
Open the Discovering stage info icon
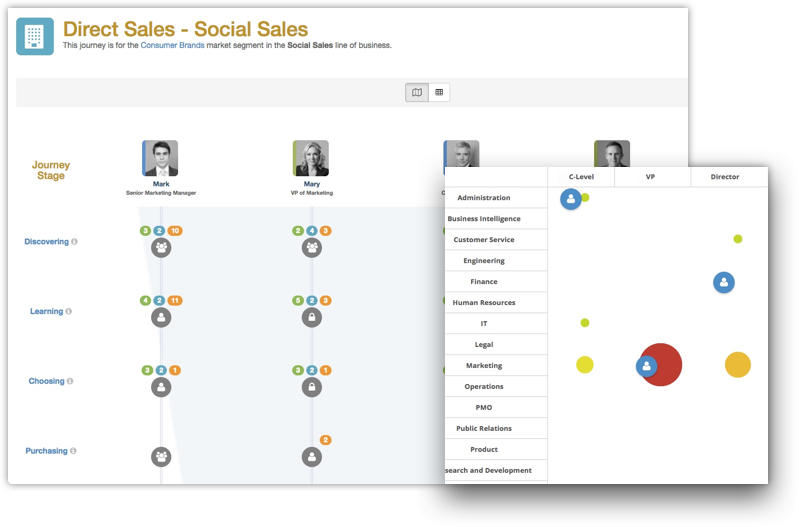[x=74, y=242]
